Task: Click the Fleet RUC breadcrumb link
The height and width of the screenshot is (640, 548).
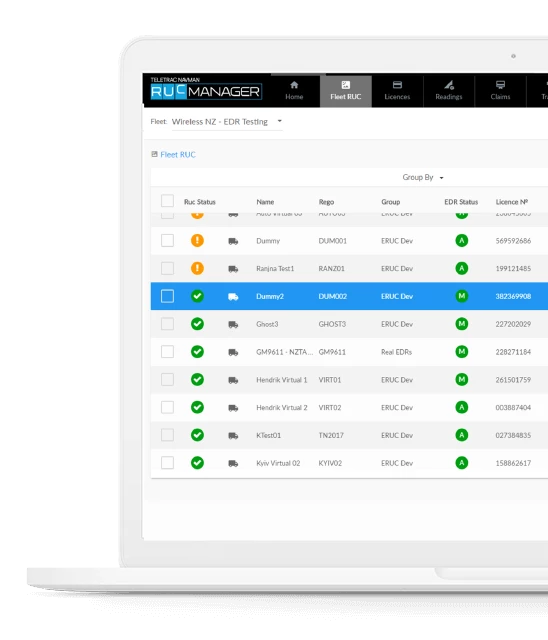Action: (178, 155)
